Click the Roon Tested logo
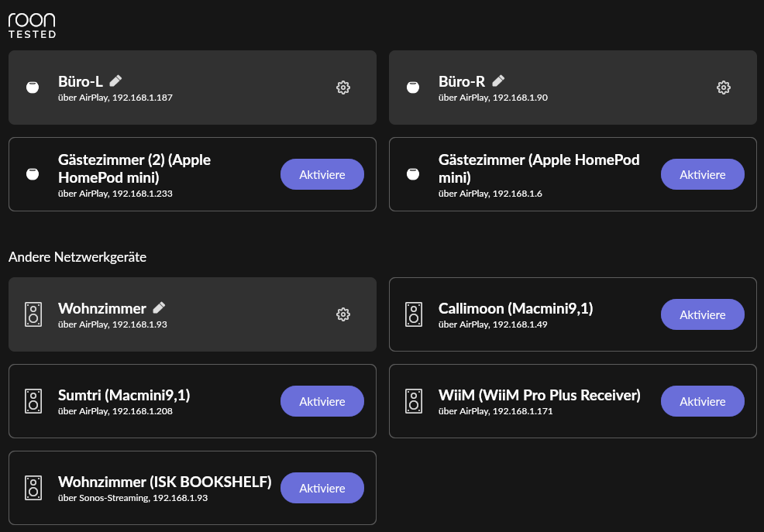764x532 pixels. click(x=33, y=26)
